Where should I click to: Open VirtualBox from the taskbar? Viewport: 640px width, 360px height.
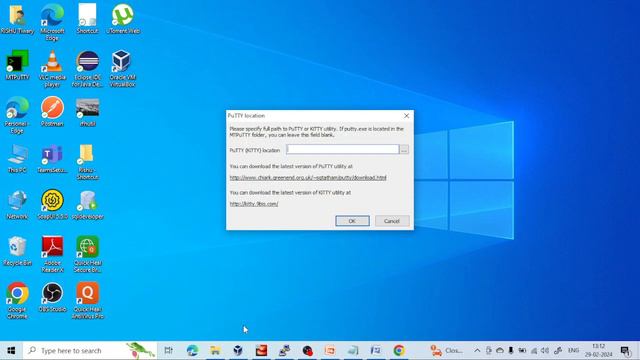click(x=238, y=350)
